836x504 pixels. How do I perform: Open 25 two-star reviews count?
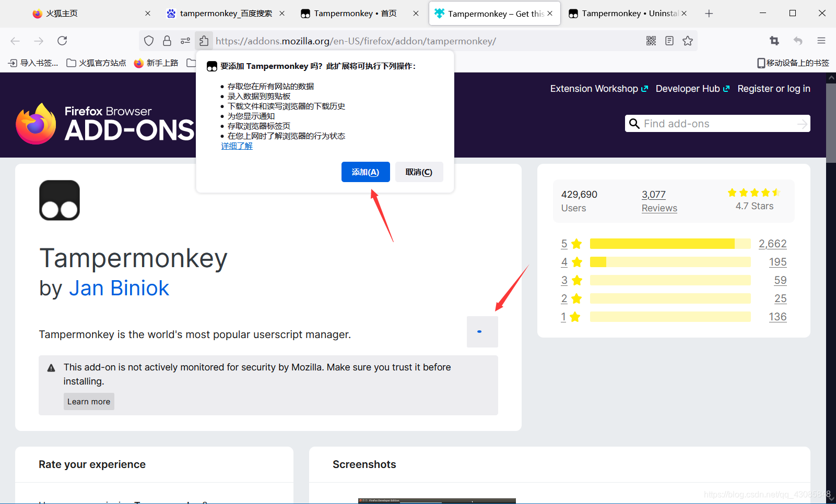781,298
